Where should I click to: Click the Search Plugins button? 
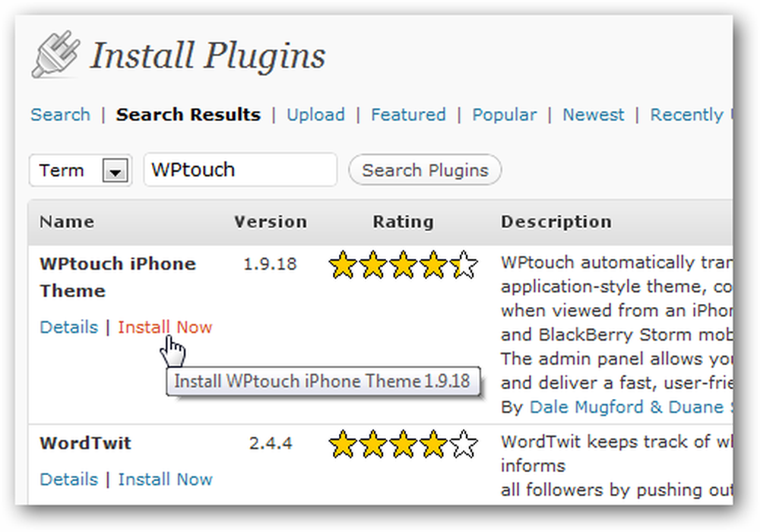click(x=425, y=170)
